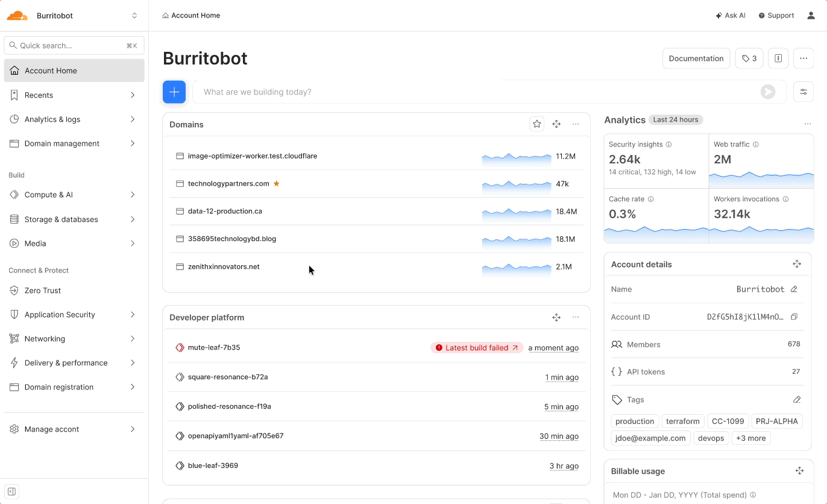
Task: Copy the Account ID
Action: [794, 317]
